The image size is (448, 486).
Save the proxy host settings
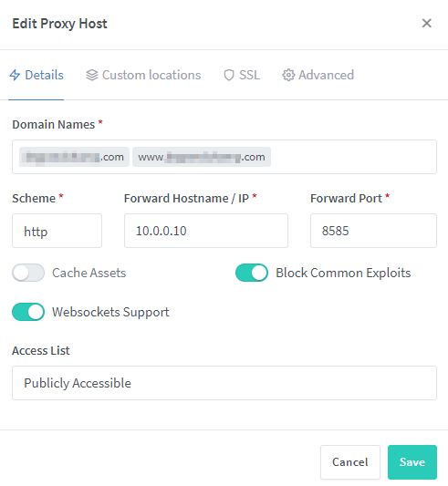pos(412,462)
